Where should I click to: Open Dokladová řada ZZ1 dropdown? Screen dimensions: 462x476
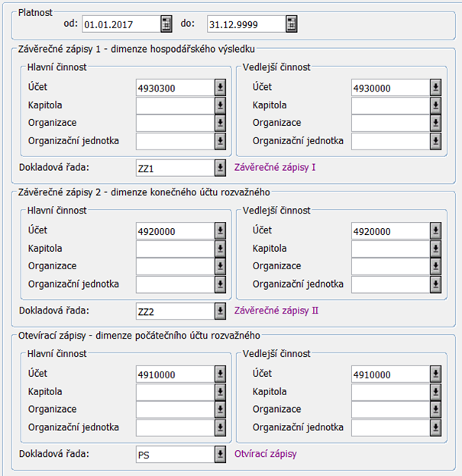point(220,168)
